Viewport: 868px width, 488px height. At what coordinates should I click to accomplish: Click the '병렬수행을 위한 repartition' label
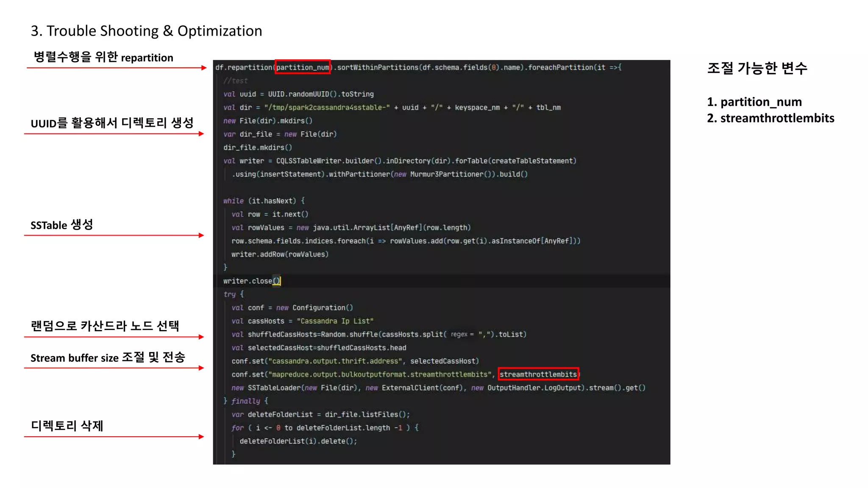click(103, 57)
